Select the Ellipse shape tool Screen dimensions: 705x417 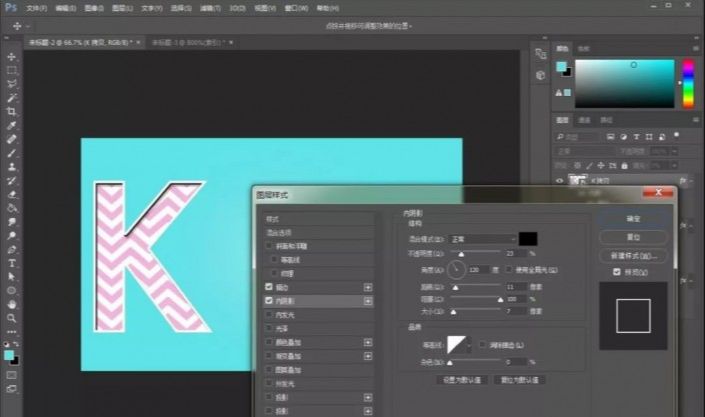[12, 291]
